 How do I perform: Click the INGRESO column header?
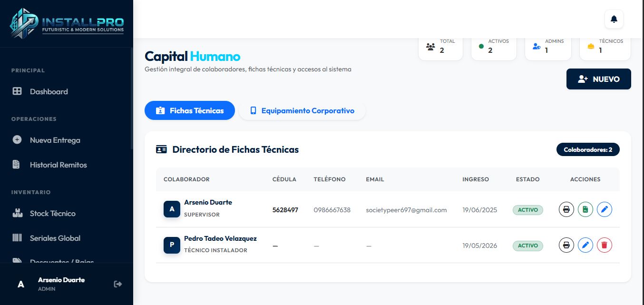[476, 179]
